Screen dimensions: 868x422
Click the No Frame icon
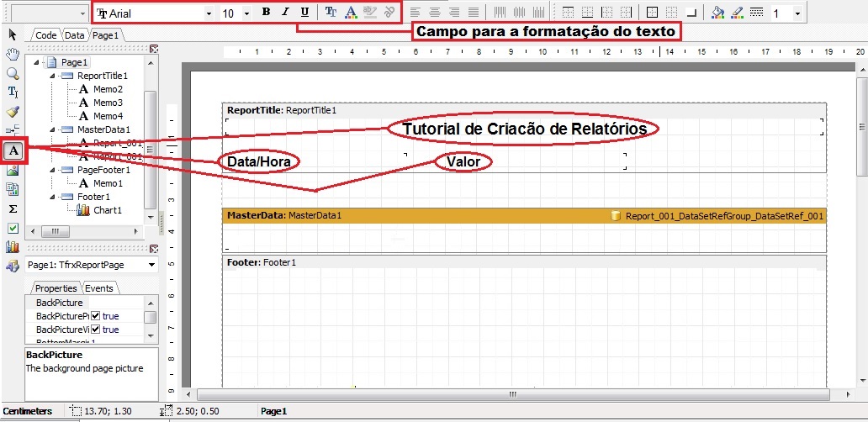point(671,12)
